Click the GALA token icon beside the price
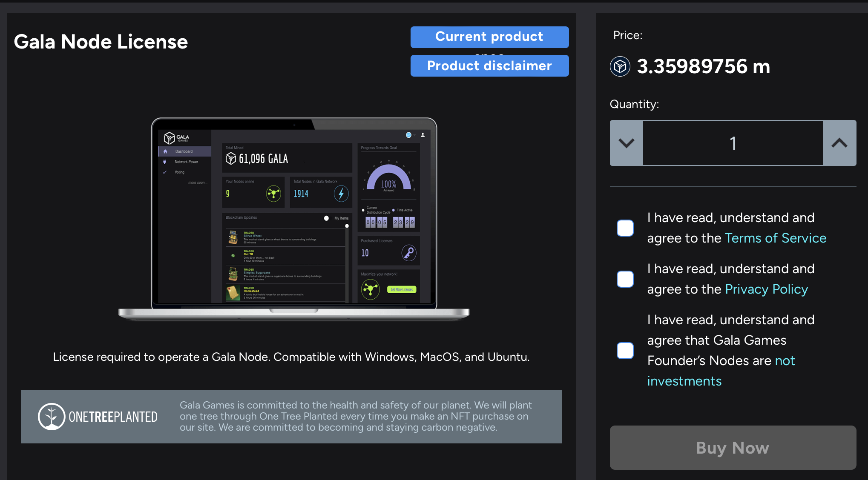This screenshot has height=480, width=868. [x=620, y=66]
